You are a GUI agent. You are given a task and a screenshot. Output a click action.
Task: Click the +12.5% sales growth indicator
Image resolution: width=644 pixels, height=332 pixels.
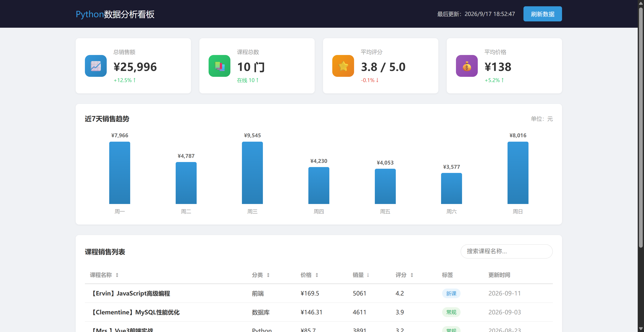[125, 80]
